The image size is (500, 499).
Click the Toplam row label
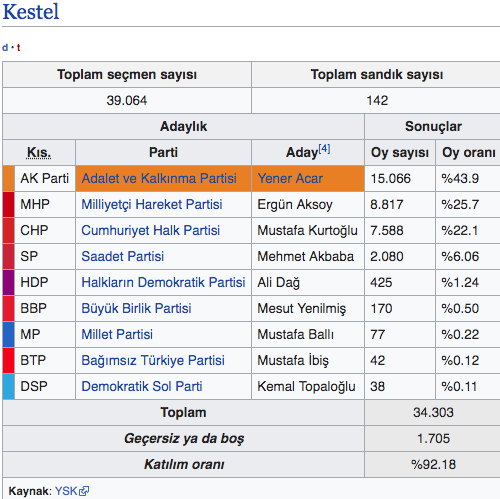click(183, 412)
